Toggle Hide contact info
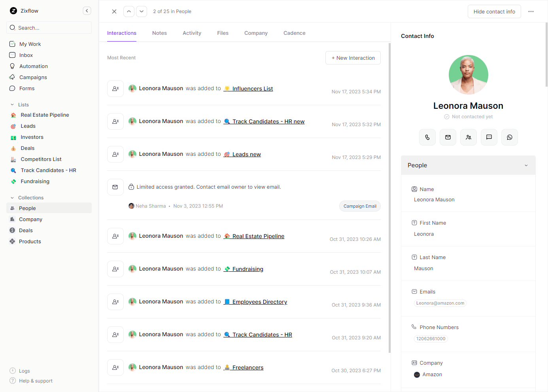This screenshot has height=392, width=548. coord(494,11)
